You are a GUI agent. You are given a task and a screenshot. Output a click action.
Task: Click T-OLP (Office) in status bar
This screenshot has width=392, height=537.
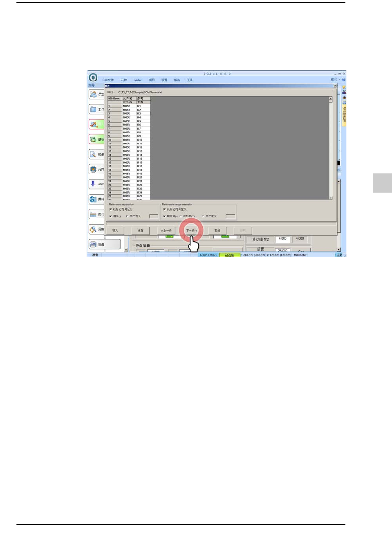(208, 255)
